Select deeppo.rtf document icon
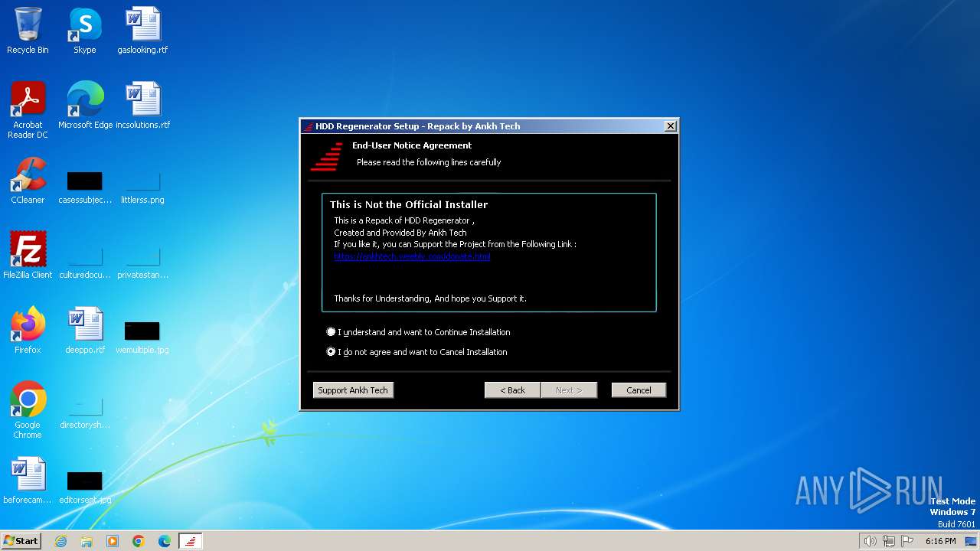 (85, 330)
